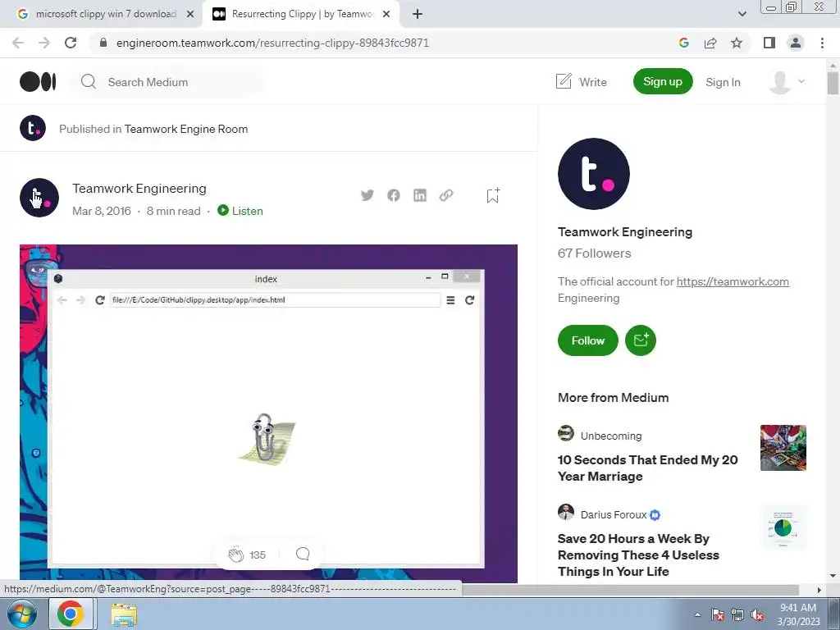
Task: Click the 67 Followers text
Action: (x=594, y=253)
